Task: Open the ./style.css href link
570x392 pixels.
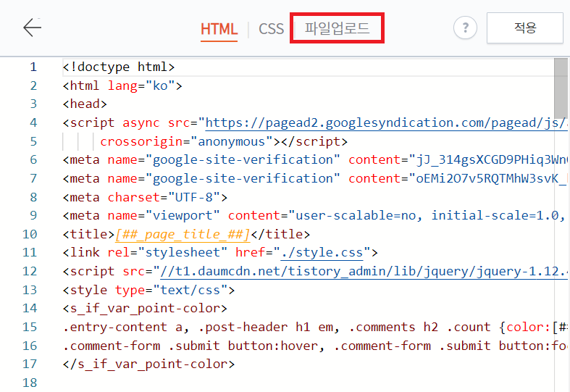Action: pyautogui.click(x=322, y=253)
